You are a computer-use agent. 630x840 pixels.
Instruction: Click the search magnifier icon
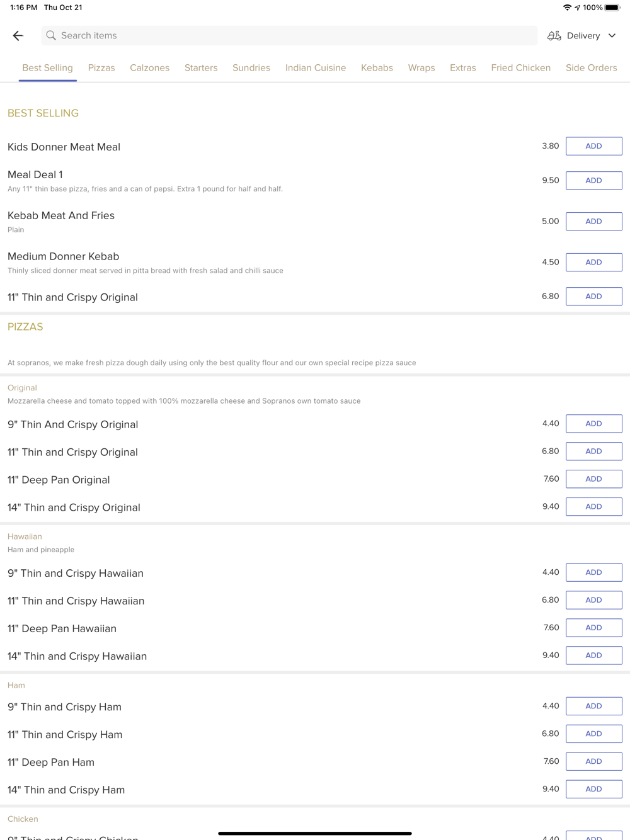click(x=51, y=36)
